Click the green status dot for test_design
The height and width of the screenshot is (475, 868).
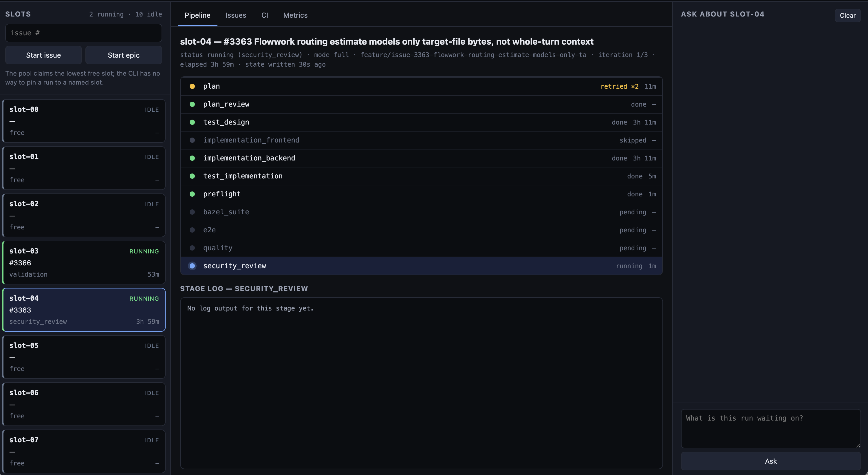[192, 122]
